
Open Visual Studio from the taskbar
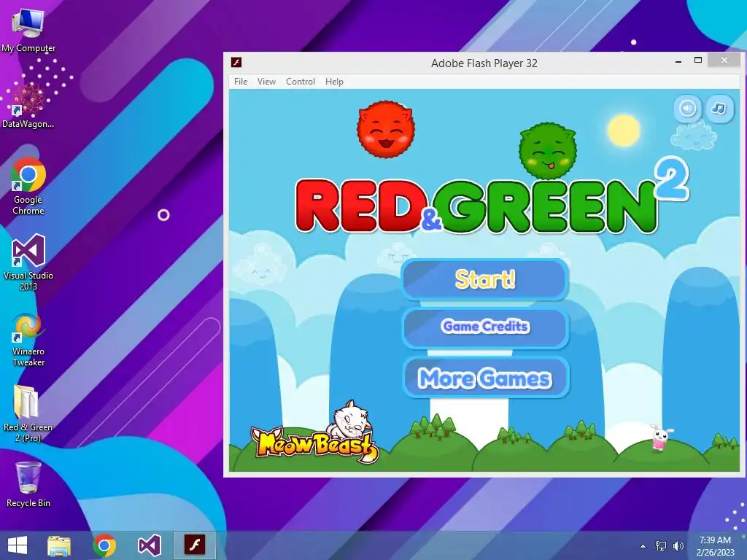pyautogui.click(x=149, y=545)
